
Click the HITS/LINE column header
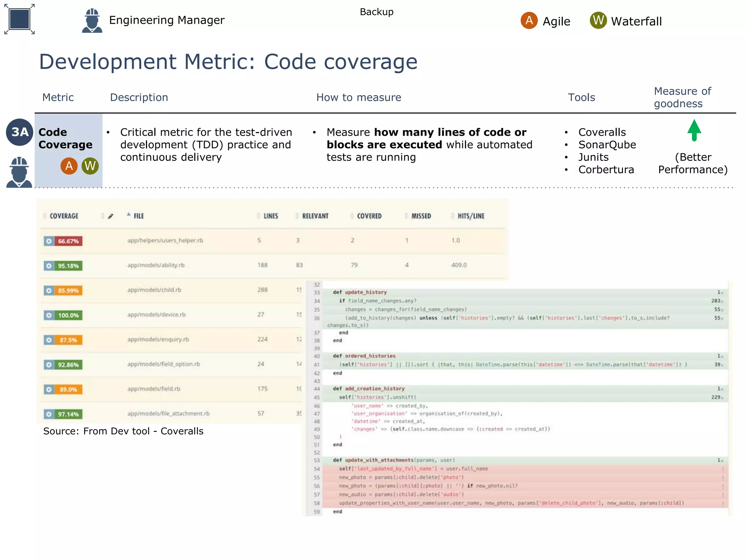click(x=471, y=216)
